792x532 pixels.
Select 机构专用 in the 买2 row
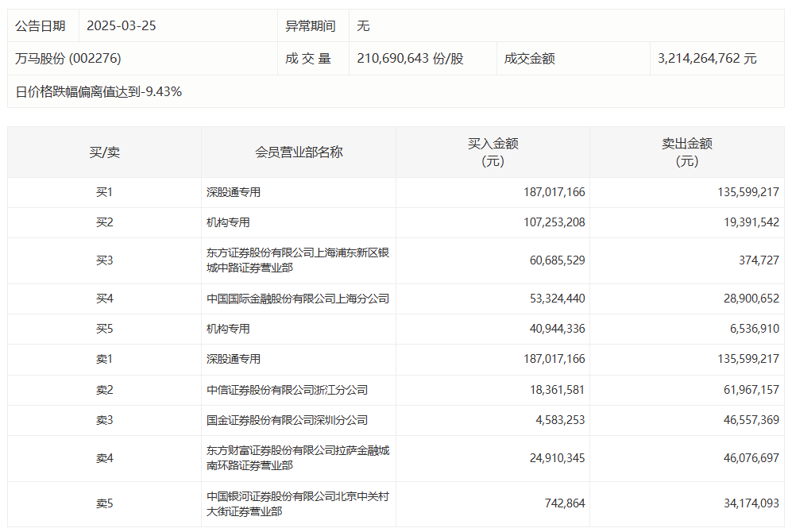point(228,222)
